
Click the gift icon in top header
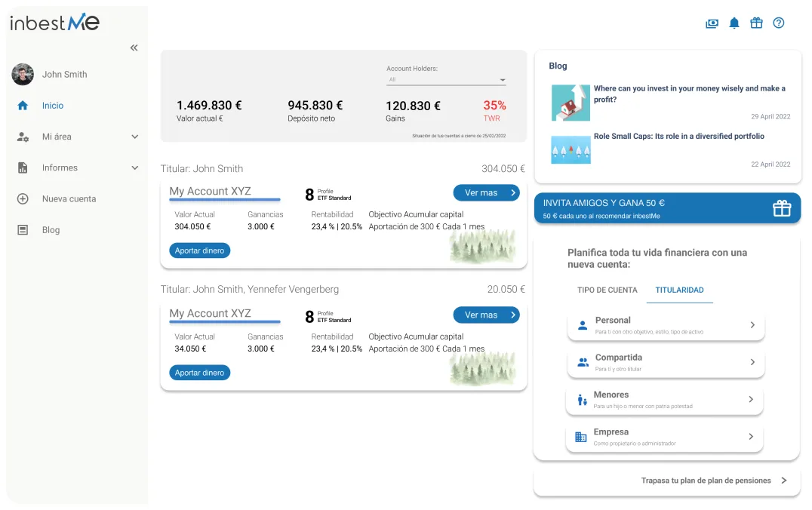[757, 23]
